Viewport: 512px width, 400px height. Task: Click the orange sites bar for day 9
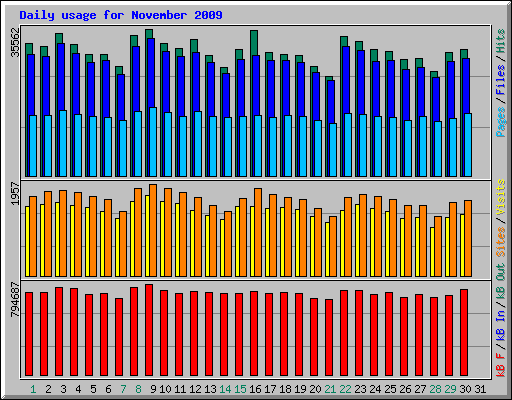click(x=153, y=230)
